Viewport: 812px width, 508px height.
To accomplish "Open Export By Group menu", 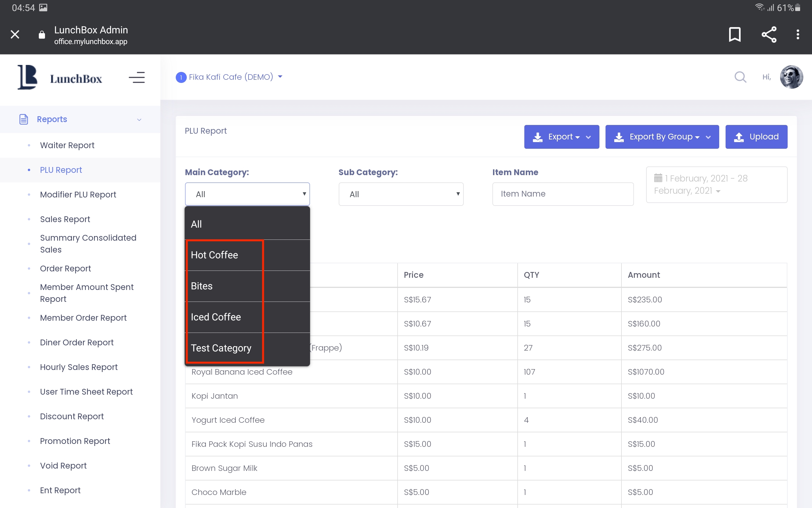I will (662, 137).
